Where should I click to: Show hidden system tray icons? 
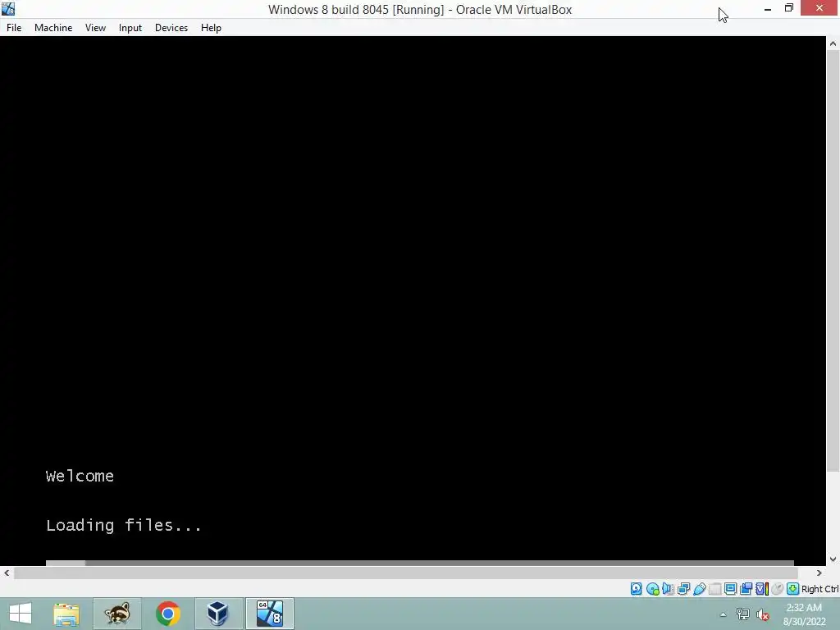coord(724,614)
